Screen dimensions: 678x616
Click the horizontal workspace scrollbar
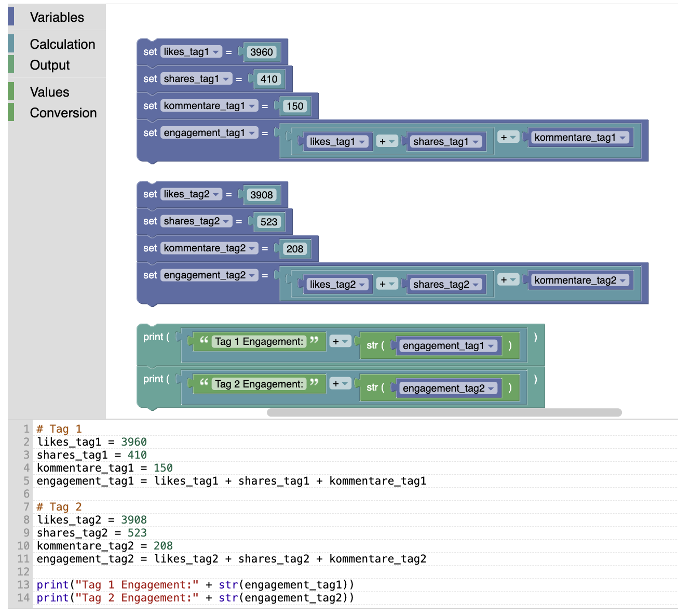pos(444,412)
